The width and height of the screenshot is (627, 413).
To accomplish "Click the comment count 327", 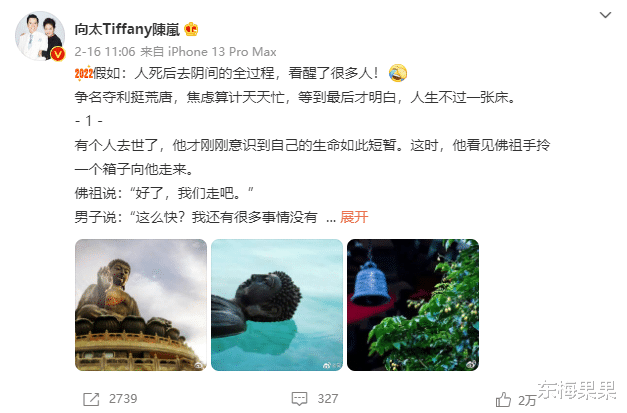I will (x=327, y=399).
